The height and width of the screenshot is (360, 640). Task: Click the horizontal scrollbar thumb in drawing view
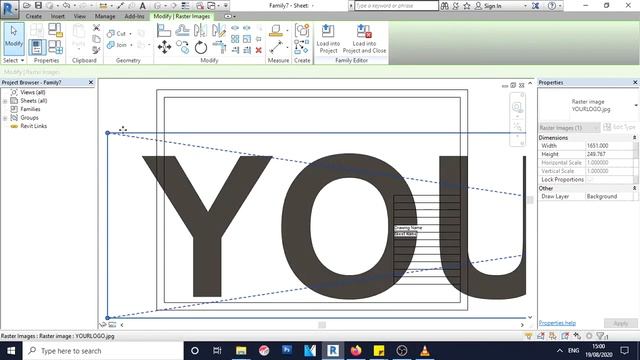click(322, 325)
